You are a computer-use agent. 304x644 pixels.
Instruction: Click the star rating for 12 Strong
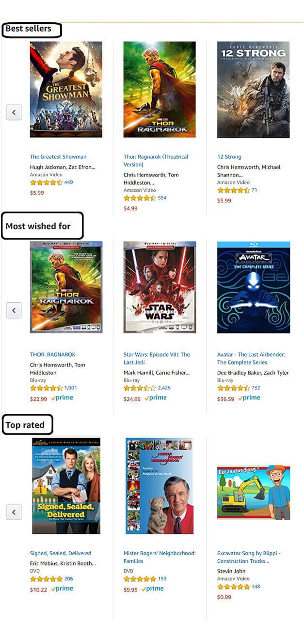click(x=233, y=190)
